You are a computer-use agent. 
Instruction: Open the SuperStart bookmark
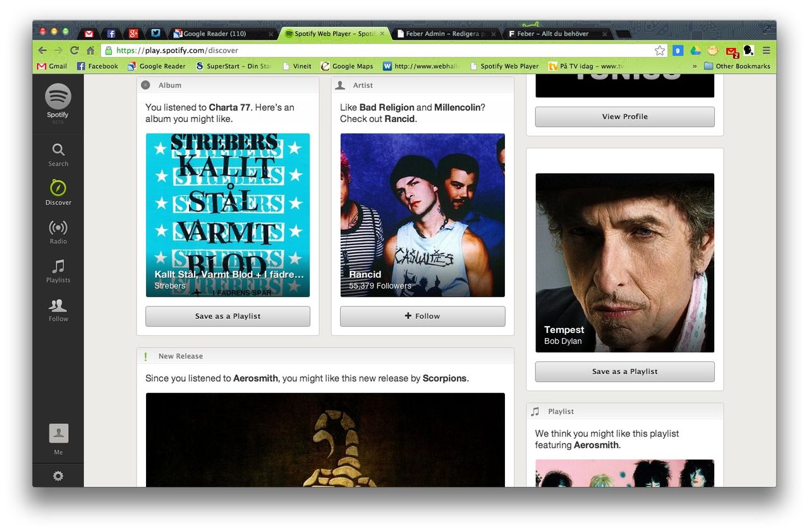(233, 66)
